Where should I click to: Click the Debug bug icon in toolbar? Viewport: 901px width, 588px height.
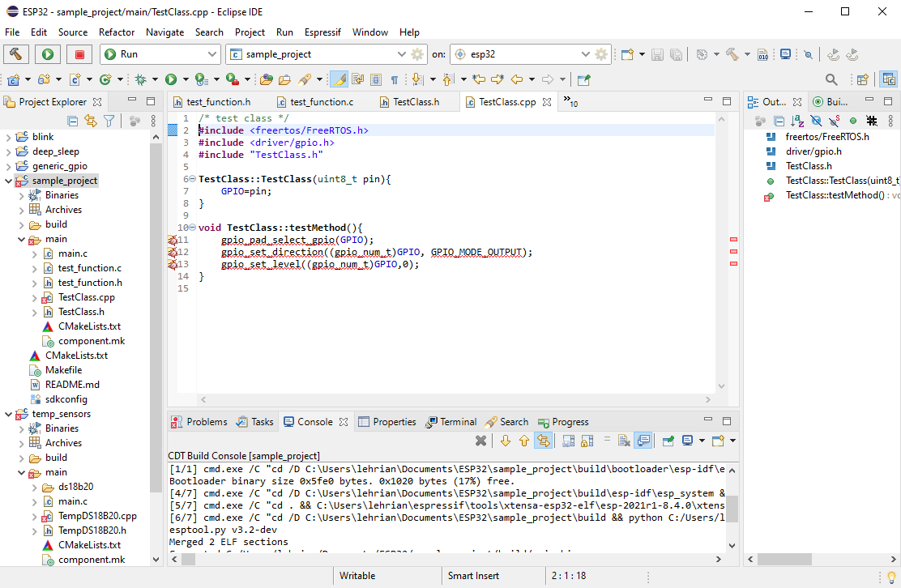pos(140,79)
